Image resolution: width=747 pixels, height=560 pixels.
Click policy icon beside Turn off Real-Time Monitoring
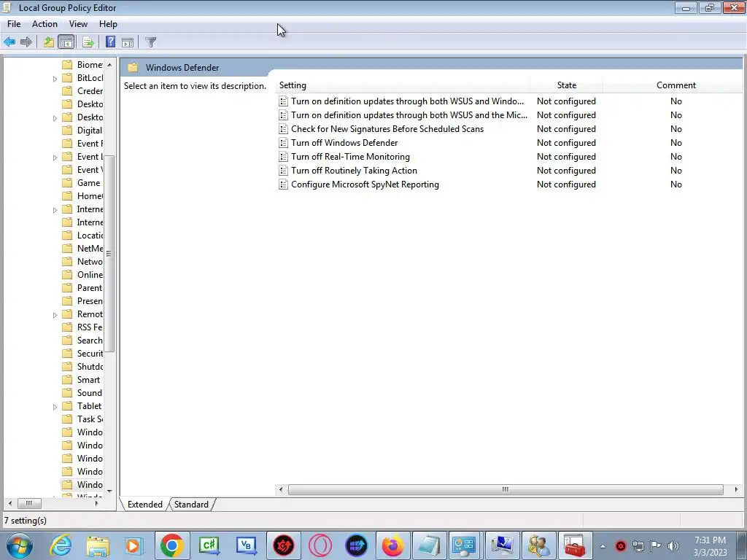point(284,157)
